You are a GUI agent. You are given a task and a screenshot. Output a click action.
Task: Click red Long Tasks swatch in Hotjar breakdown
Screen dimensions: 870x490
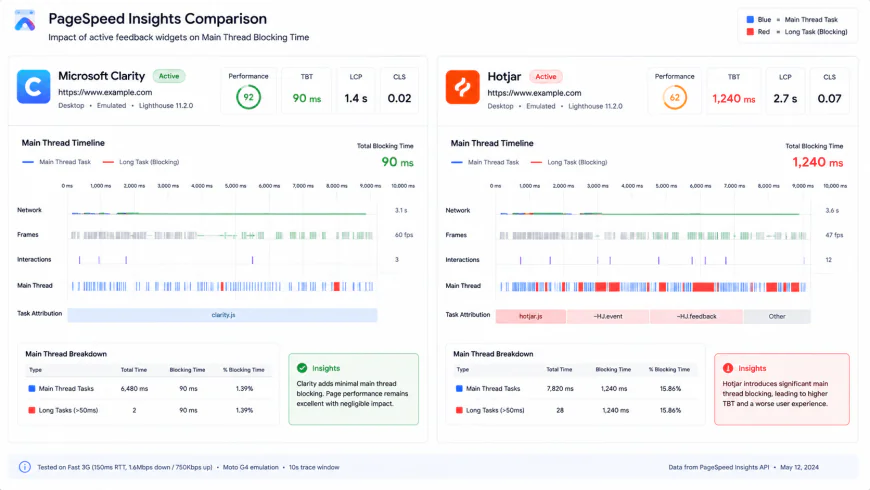459,410
